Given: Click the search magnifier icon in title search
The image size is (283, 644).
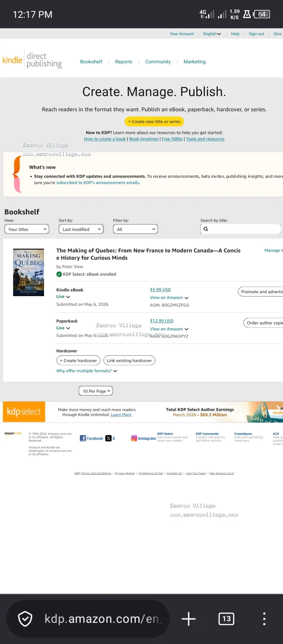Looking at the screenshot, I should (x=206, y=229).
